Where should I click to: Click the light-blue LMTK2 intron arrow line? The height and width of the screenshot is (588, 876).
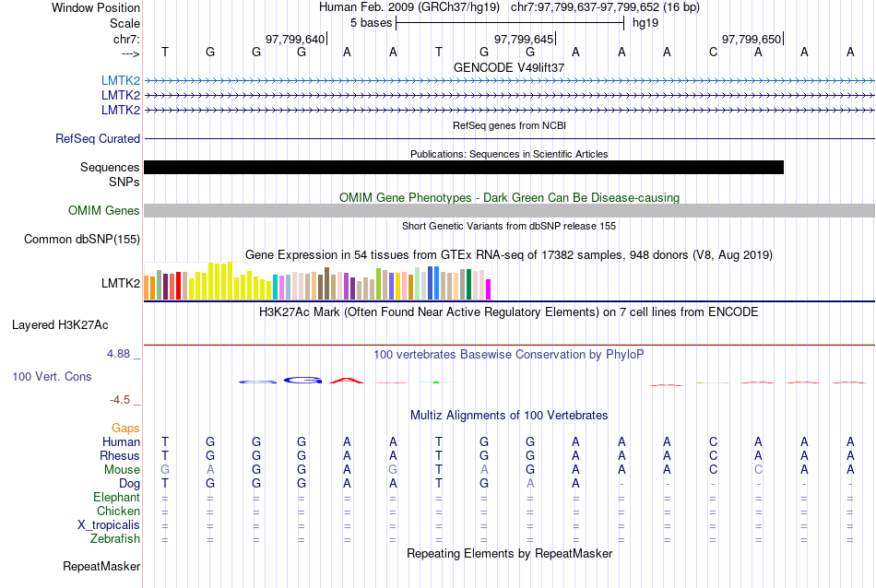click(509, 81)
